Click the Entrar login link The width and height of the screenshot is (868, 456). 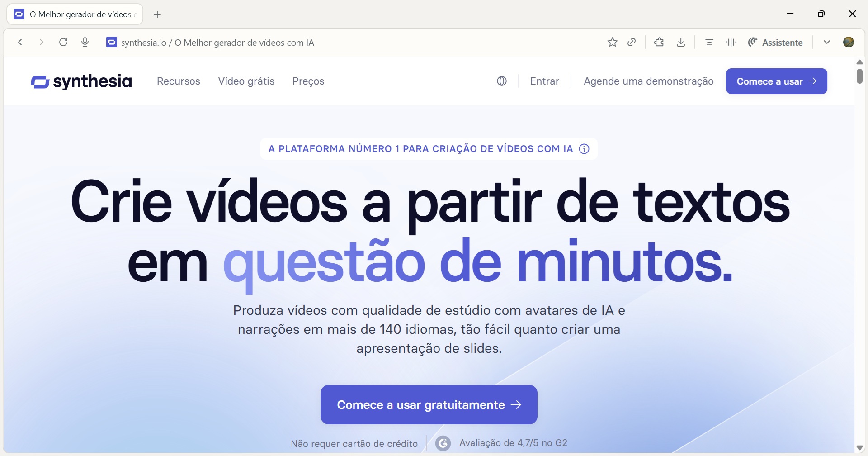click(544, 81)
